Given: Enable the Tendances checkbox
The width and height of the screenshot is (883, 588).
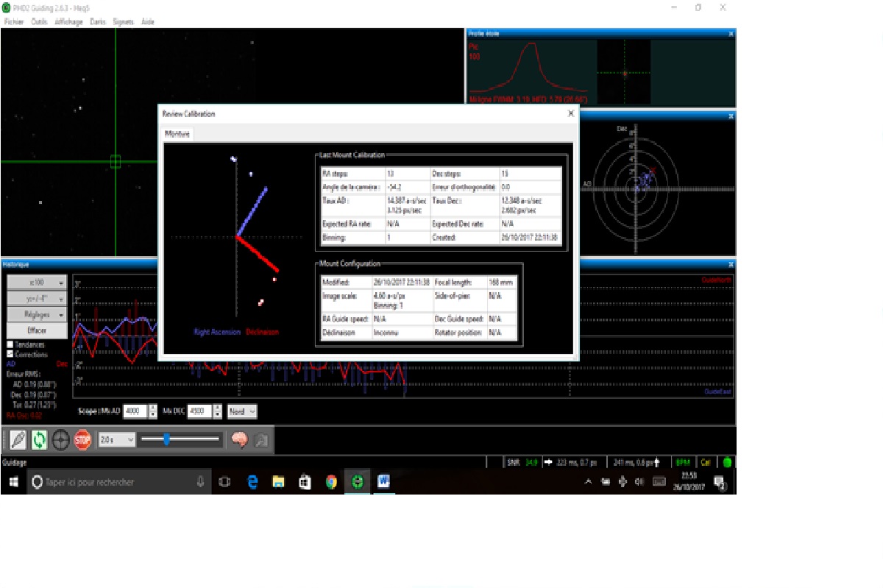Looking at the screenshot, I should [x=10, y=344].
